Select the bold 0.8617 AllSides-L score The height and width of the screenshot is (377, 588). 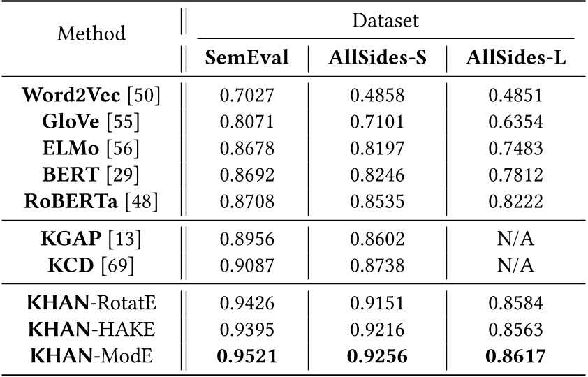tap(516, 355)
